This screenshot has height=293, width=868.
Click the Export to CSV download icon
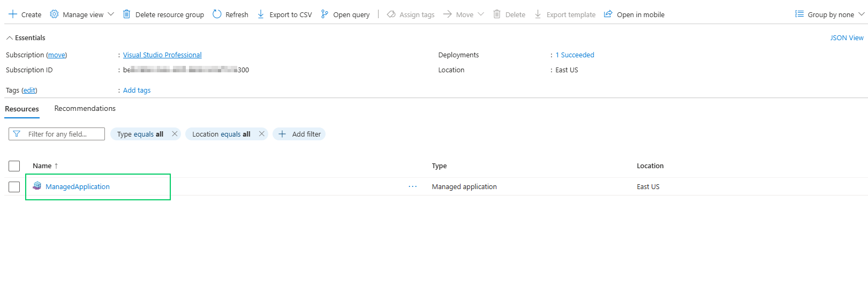261,14
